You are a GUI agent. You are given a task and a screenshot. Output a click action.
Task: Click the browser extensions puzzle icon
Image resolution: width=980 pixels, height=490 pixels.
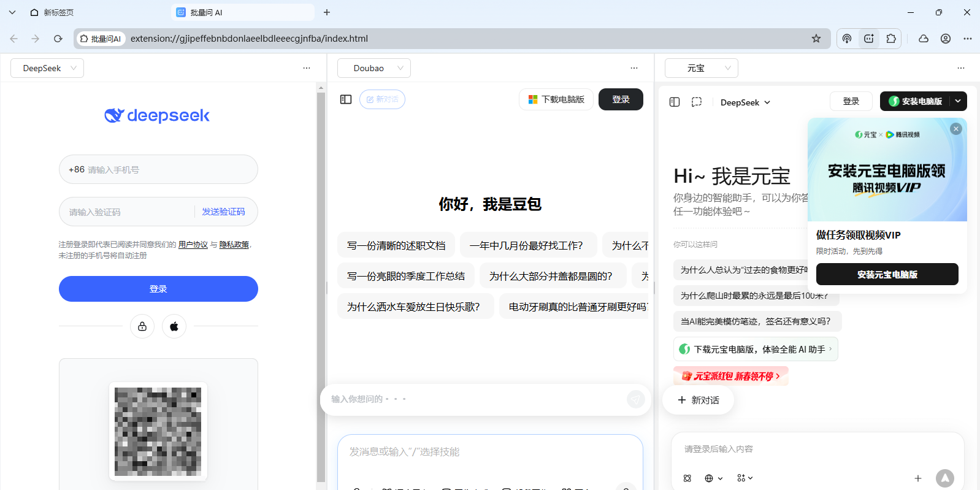pyautogui.click(x=891, y=39)
